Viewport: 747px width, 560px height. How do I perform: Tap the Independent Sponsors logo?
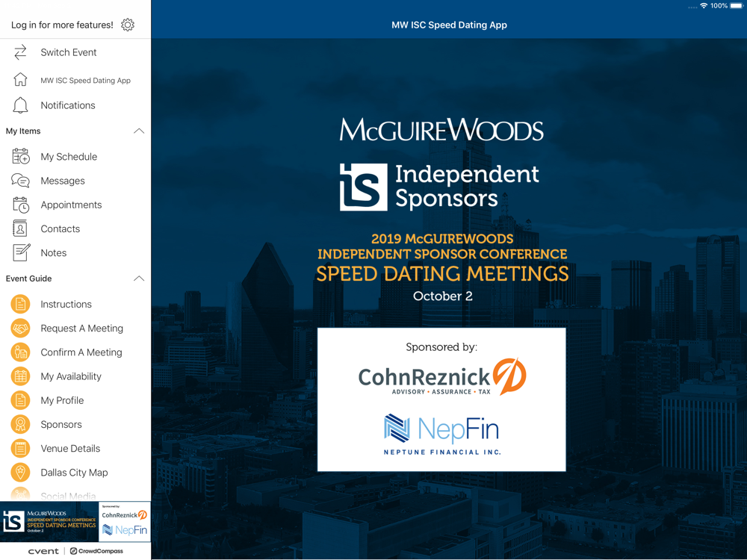point(439,187)
